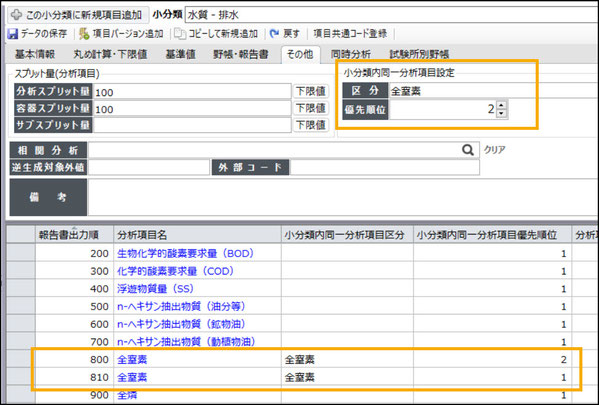The width and height of the screenshot is (599, 405).
Task: Click the 分析スプリット量 input field
Action: click(x=192, y=92)
